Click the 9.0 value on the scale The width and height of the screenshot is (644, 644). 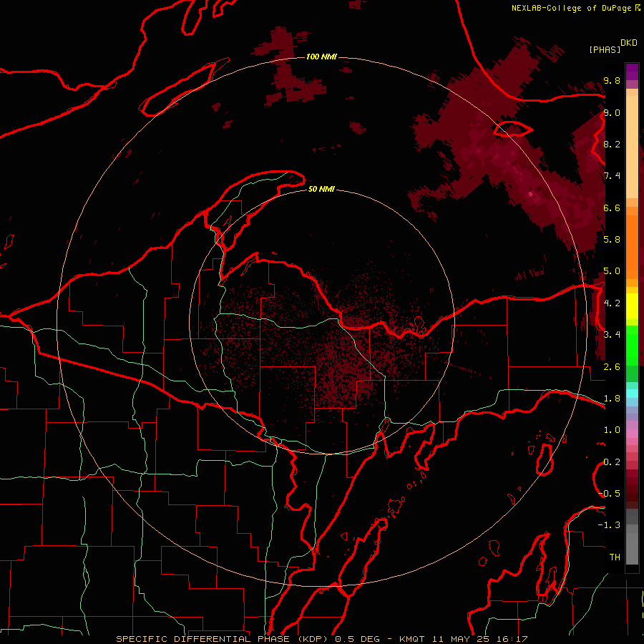(612, 112)
